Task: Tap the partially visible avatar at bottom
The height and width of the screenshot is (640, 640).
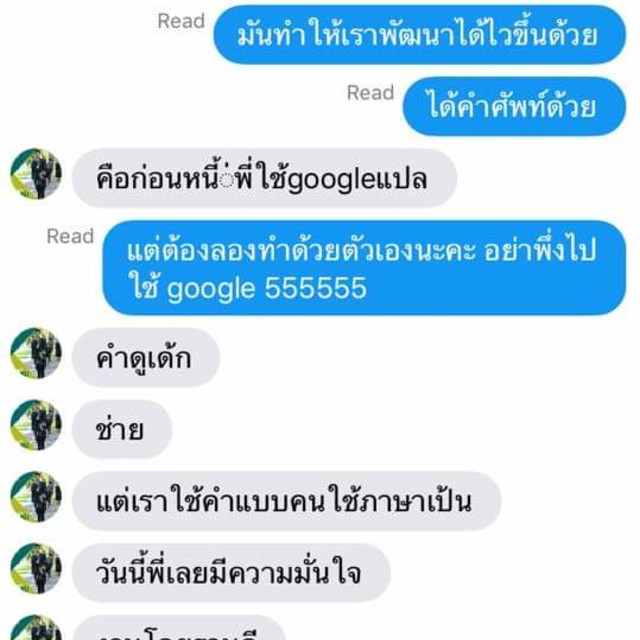Action: click(36, 628)
